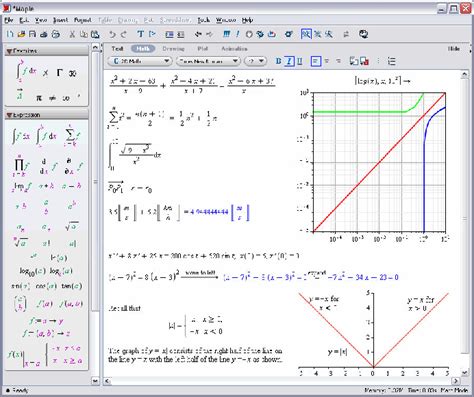Open the Times New Roman font dropdown

pos(208,61)
